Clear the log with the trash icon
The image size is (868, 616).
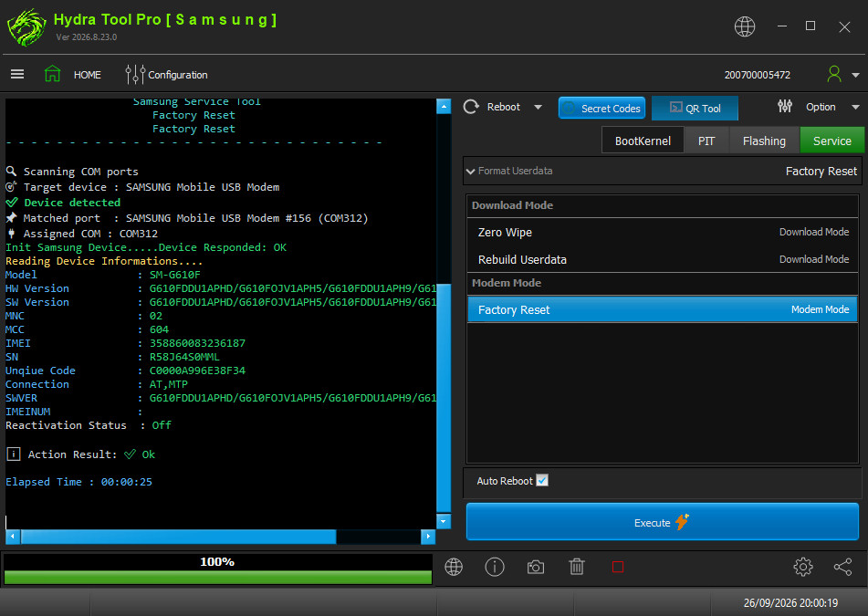tap(576, 567)
